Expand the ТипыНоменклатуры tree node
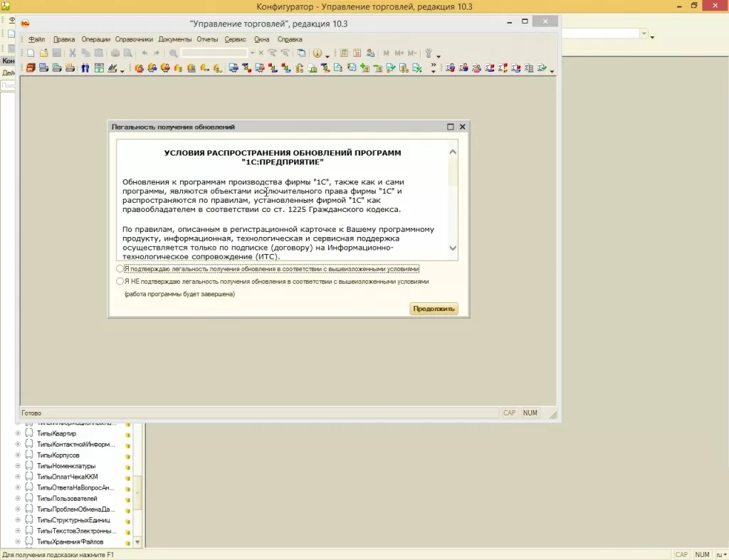This screenshot has width=729, height=560. (x=18, y=466)
